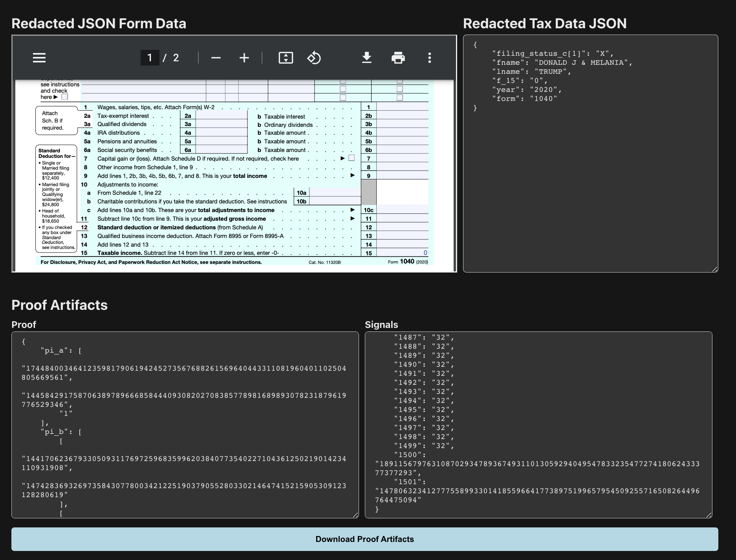
Task: Tick the 'see instructions and check here' box
Action: pyautogui.click(x=65, y=97)
